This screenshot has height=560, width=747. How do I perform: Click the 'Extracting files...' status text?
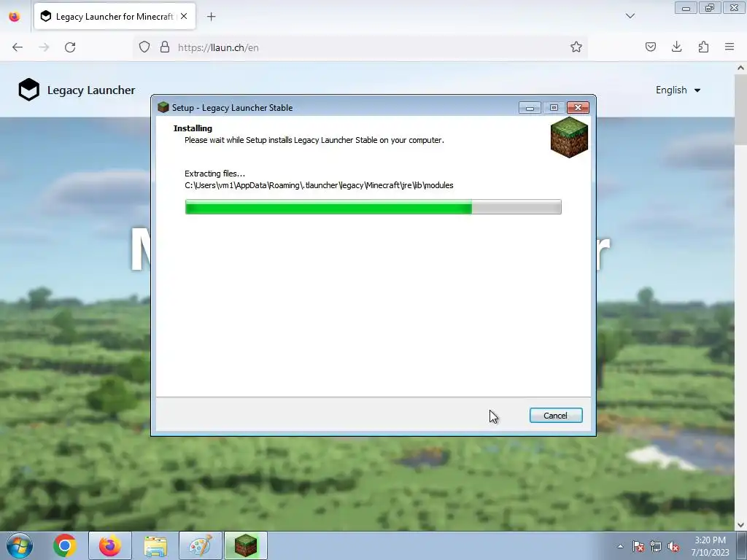(x=215, y=174)
